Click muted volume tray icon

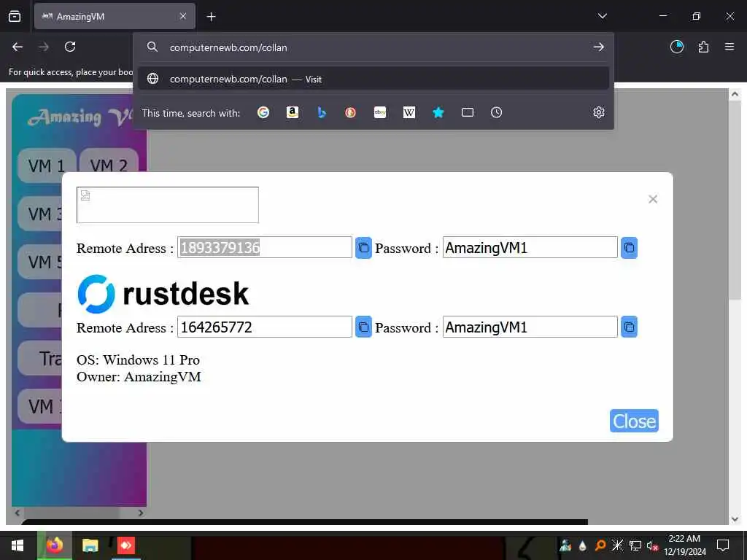click(653, 545)
